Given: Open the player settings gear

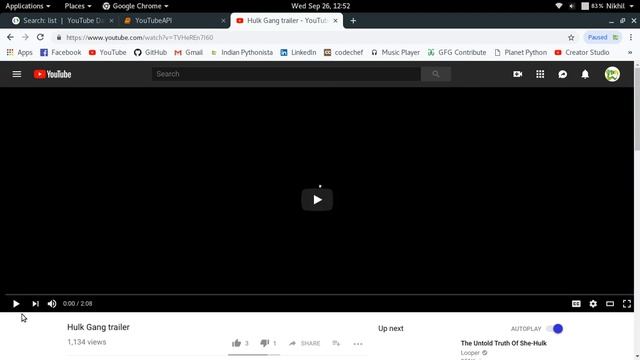Looking at the screenshot, I should click(x=593, y=304).
